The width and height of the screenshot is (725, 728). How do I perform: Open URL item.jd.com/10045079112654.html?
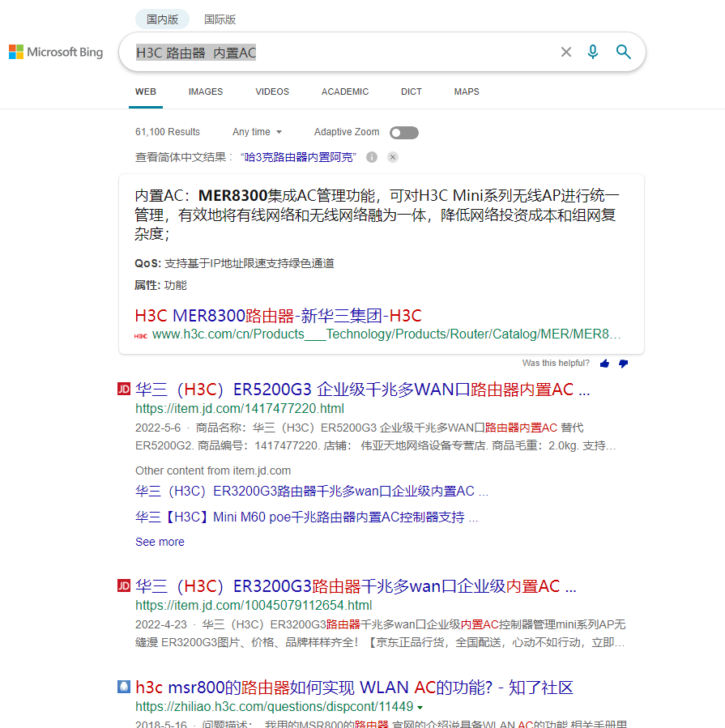coord(254,606)
